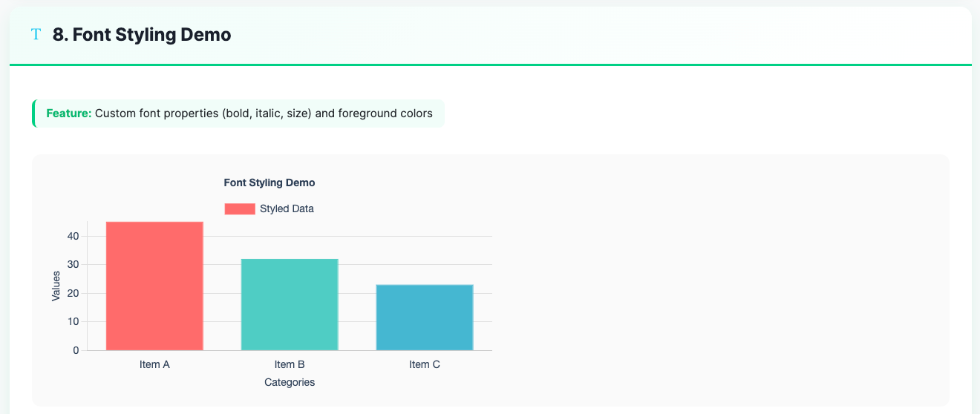Click the T typography icon beside heading
The height and width of the screenshot is (414, 980).
tap(36, 34)
